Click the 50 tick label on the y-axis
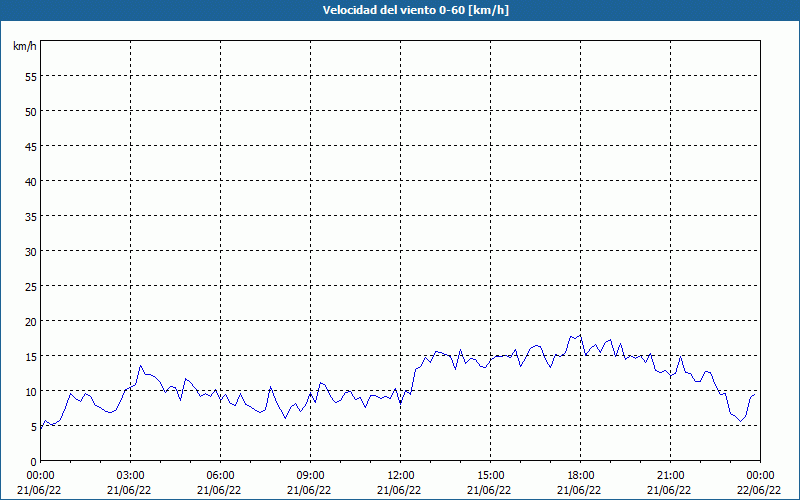Viewport: 800px width, 500px height. pos(30,111)
